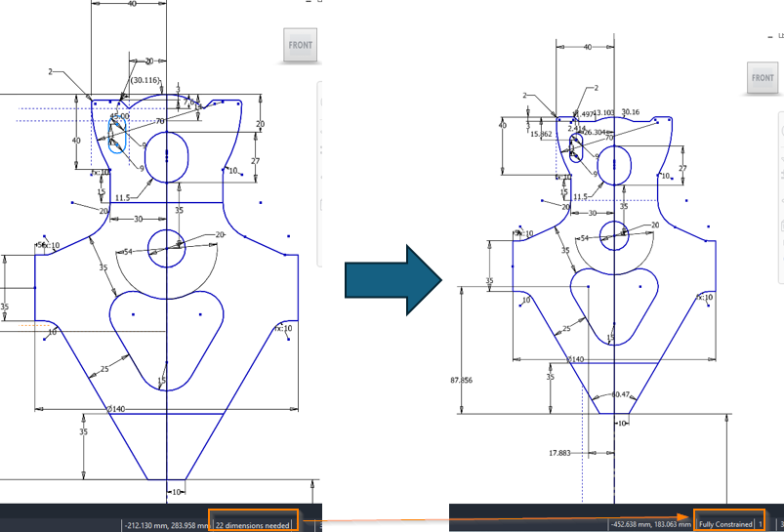Select the 17.883 horizontal dimension
This screenshot has width=784, height=532.
[x=559, y=453]
